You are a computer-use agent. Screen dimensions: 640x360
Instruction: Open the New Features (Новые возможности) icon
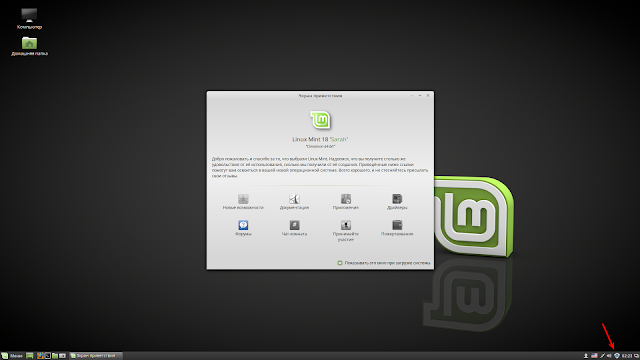coord(243,202)
